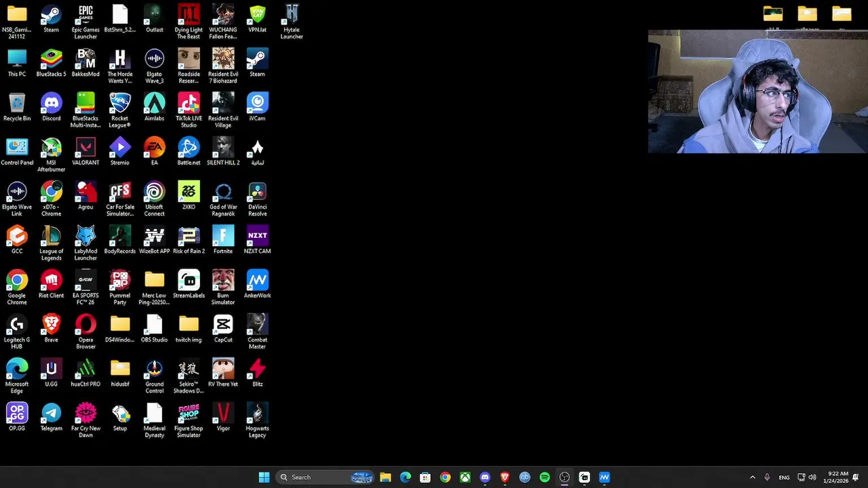
Task: Select the WizeBot APP shortcut
Action: 154,240
